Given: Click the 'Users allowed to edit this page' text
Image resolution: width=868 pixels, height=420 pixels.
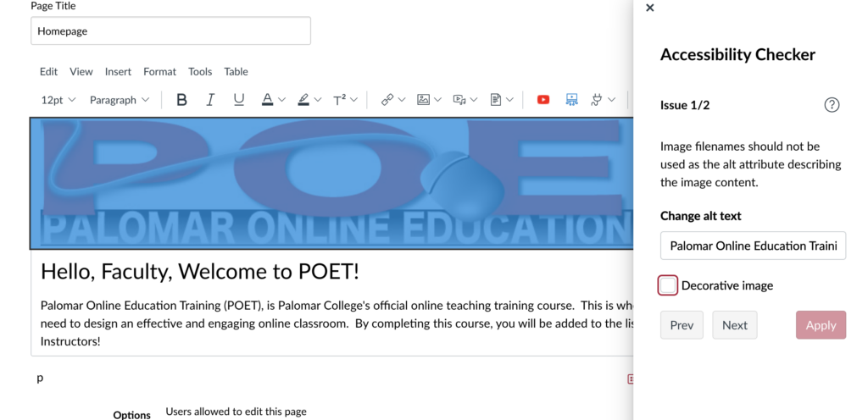Looking at the screenshot, I should (x=236, y=412).
